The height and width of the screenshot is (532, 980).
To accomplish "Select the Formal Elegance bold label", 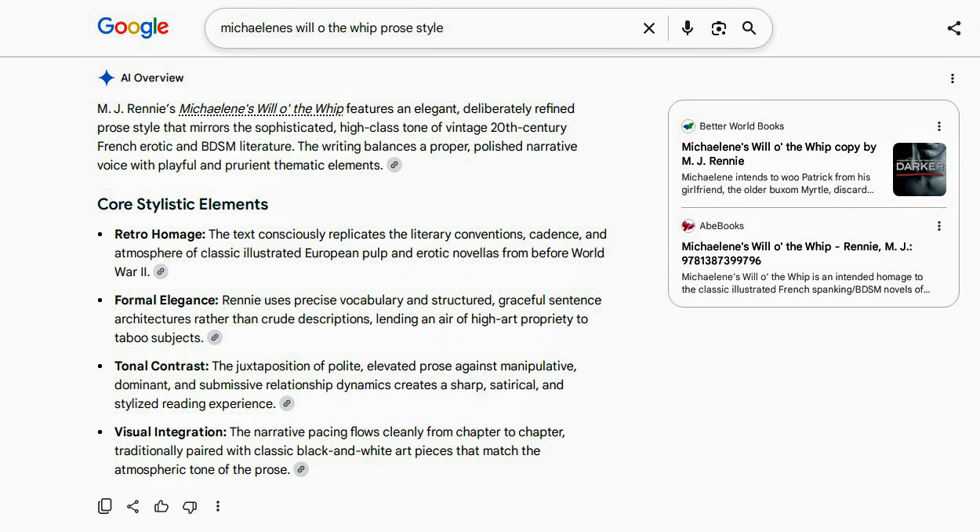I will [166, 300].
